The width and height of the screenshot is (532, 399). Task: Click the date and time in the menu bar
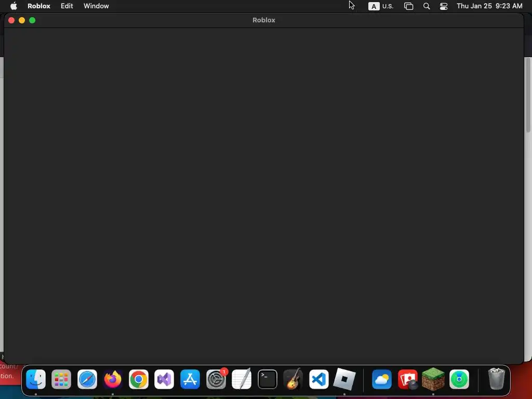[x=489, y=6]
